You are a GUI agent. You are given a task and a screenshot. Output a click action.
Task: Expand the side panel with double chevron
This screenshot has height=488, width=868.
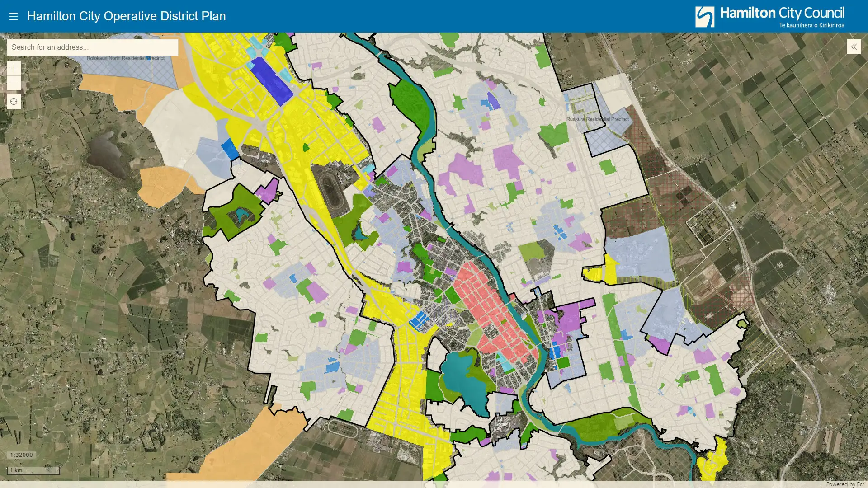[x=854, y=47]
